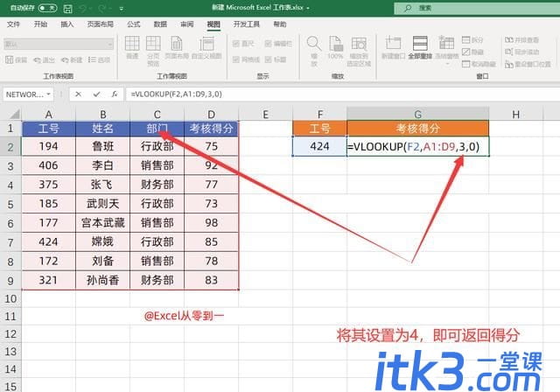
Task: Click the search box in title bar
Action: [477, 8]
